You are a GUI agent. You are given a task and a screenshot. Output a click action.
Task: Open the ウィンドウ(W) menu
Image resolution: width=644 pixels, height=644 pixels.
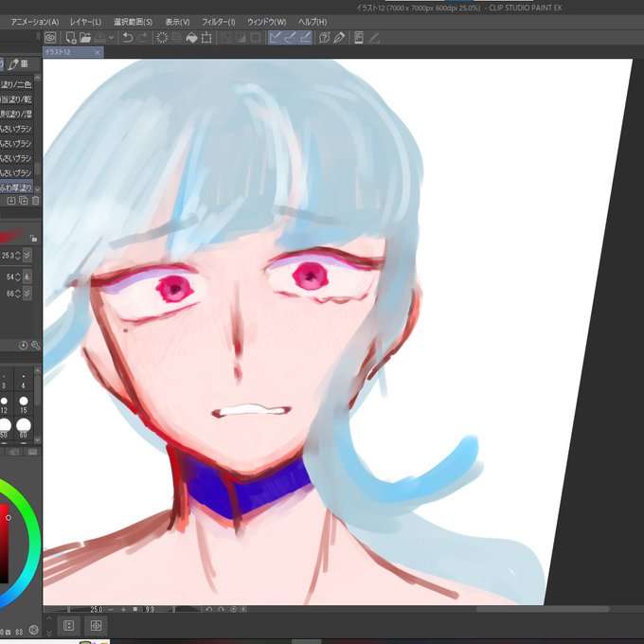point(266,22)
